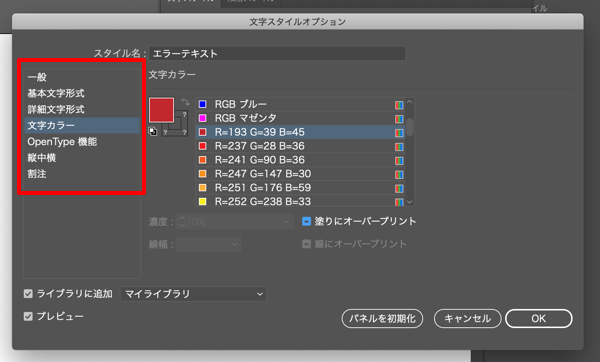Select the R=247 G=147 B=30 swatch name
The width and height of the screenshot is (600, 362).
(263, 174)
